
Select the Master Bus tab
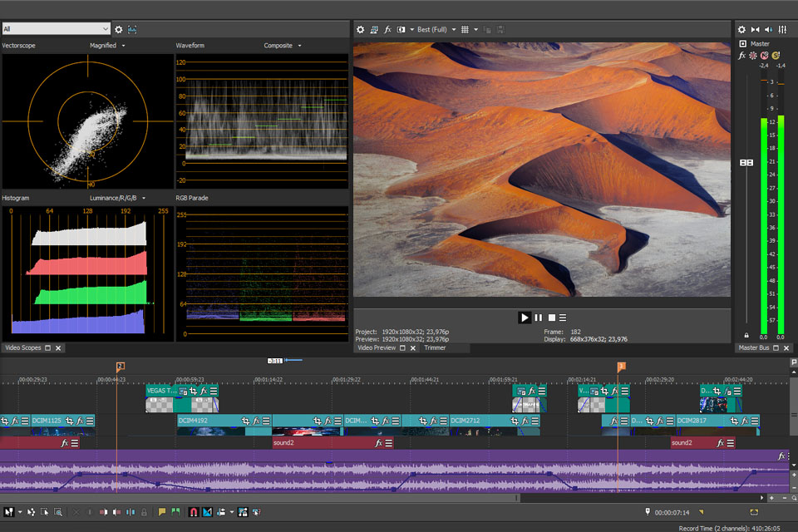(754, 347)
